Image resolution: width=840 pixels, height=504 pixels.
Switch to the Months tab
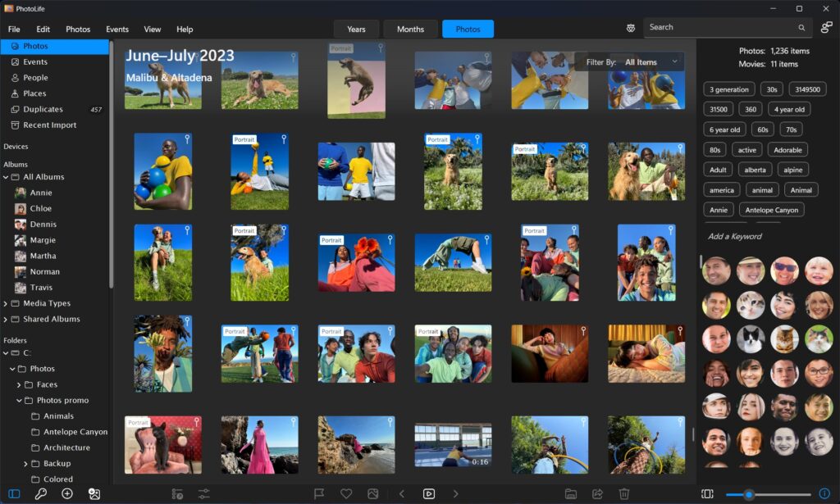pos(410,29)
